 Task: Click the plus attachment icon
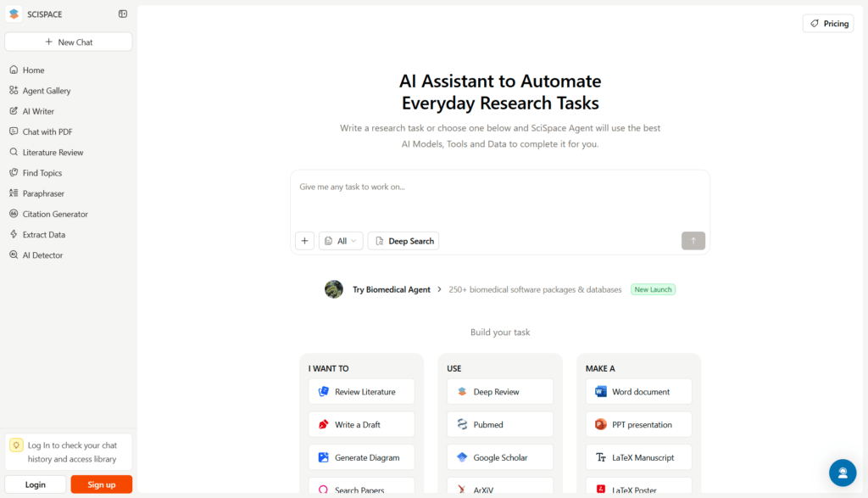pos(304,241)
